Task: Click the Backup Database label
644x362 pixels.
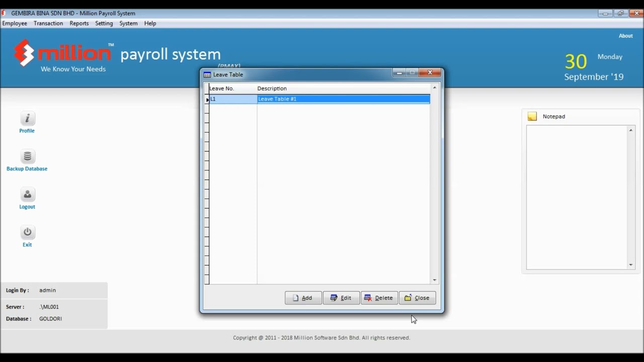Action: pos(27,169)
